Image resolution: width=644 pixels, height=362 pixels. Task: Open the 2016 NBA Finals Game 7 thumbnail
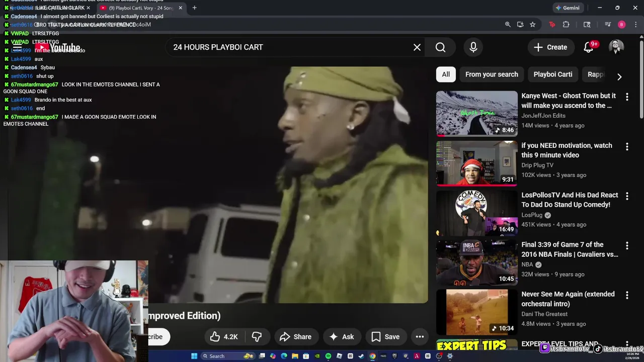[476, 262]
